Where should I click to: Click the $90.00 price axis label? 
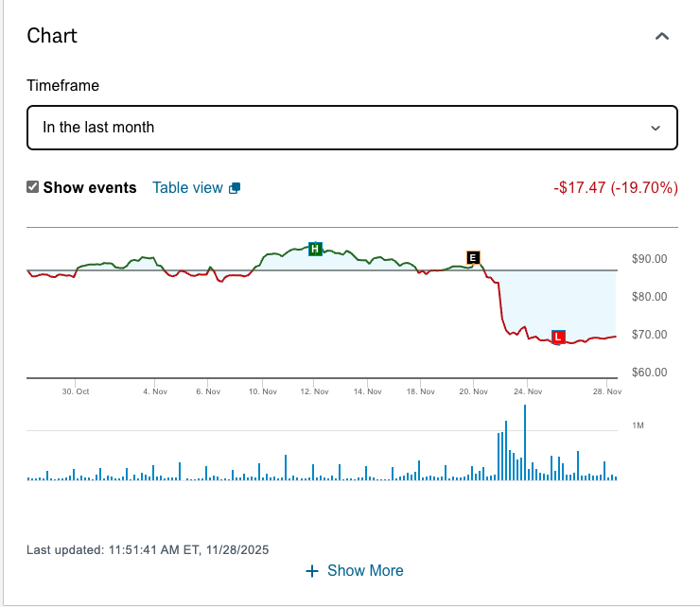click(x=649, y=259)
